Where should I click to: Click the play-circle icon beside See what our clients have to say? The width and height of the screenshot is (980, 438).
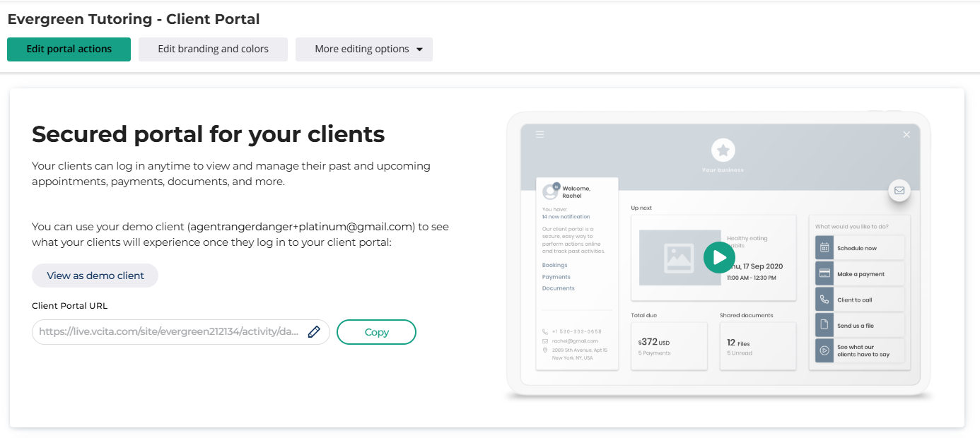point(824,350)
